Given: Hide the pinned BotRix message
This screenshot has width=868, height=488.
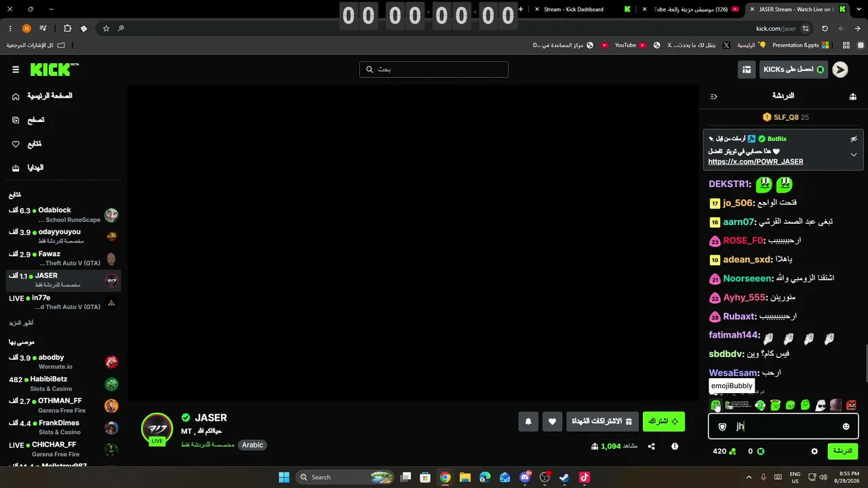Looking at the screenshot, I should pos(854,139).
